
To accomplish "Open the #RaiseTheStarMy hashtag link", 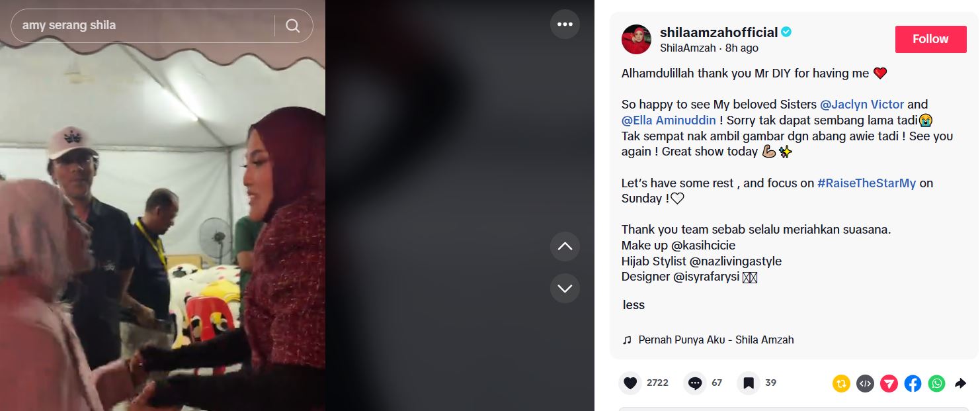I will [x=866, y=183].
